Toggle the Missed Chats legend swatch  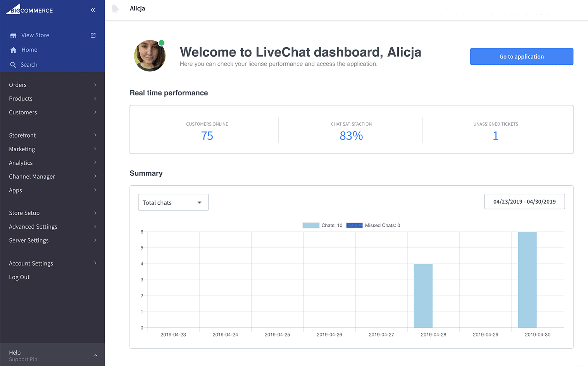(354, 225)
